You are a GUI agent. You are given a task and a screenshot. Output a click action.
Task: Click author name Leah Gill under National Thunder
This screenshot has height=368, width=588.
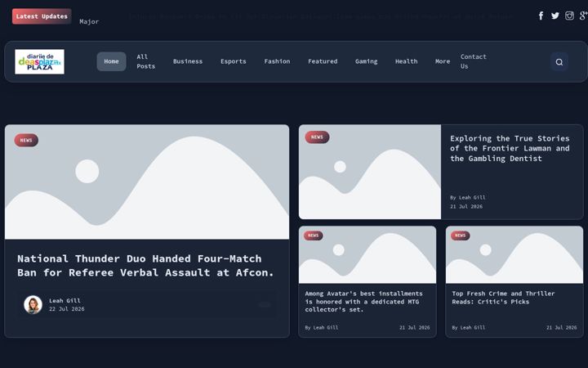point(65,301)
